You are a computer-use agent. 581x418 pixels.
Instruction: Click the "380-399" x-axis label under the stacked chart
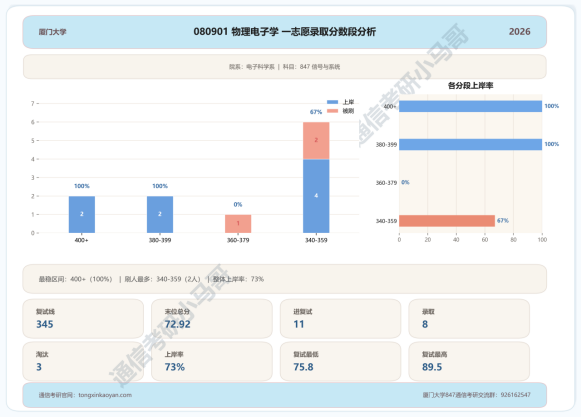[160, 240]
